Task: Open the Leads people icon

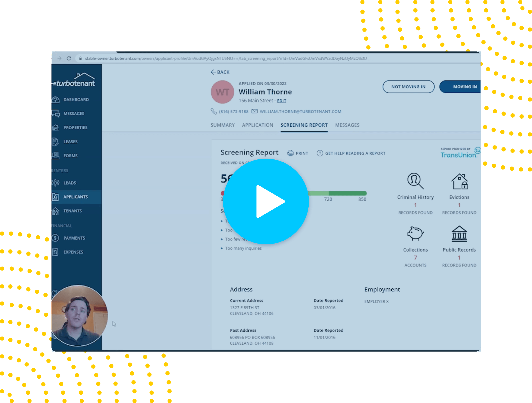Action: tap(55, 183)
